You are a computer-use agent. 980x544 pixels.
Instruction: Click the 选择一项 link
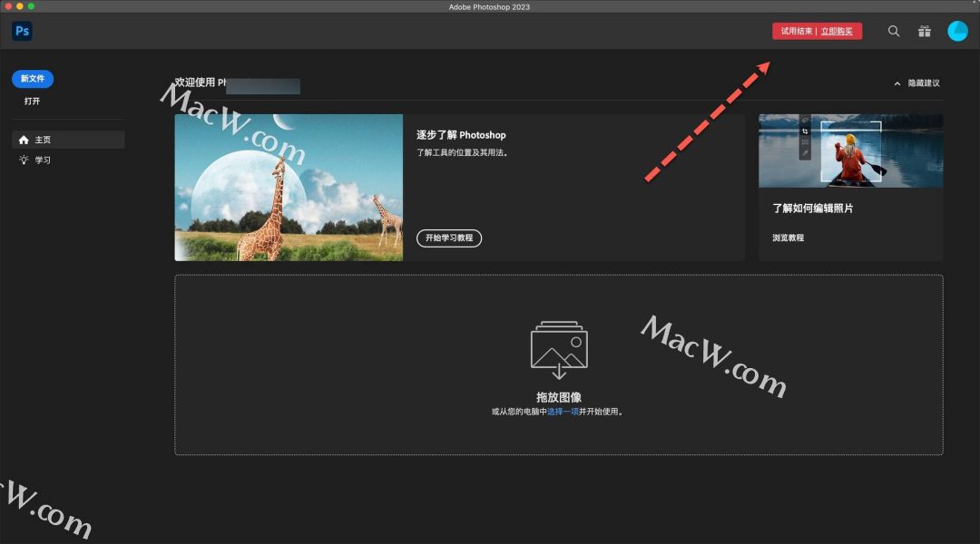[x=563, y=412]
